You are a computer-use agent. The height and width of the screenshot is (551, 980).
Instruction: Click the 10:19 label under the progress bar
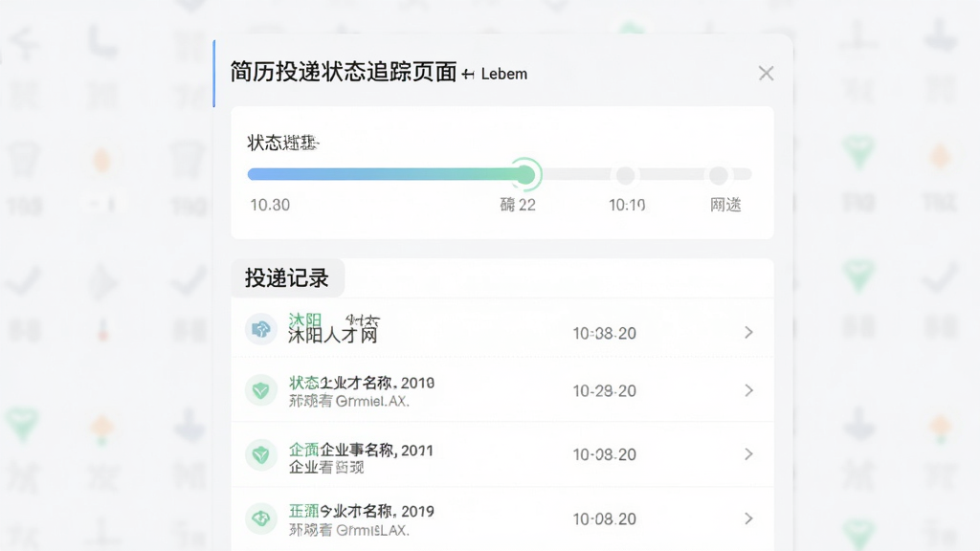click(x=627, y=205)
